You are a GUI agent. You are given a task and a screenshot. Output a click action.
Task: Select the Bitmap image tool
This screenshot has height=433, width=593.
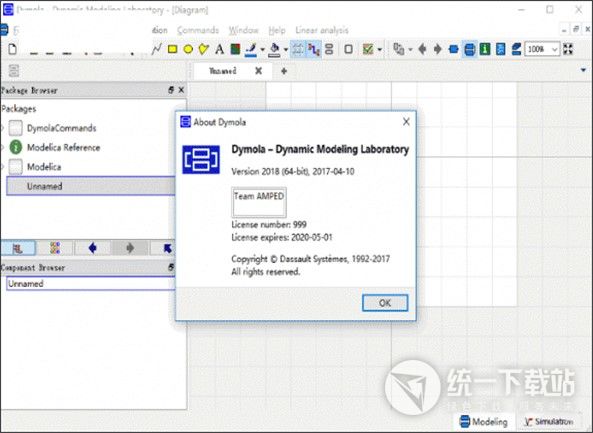(235, 49)
